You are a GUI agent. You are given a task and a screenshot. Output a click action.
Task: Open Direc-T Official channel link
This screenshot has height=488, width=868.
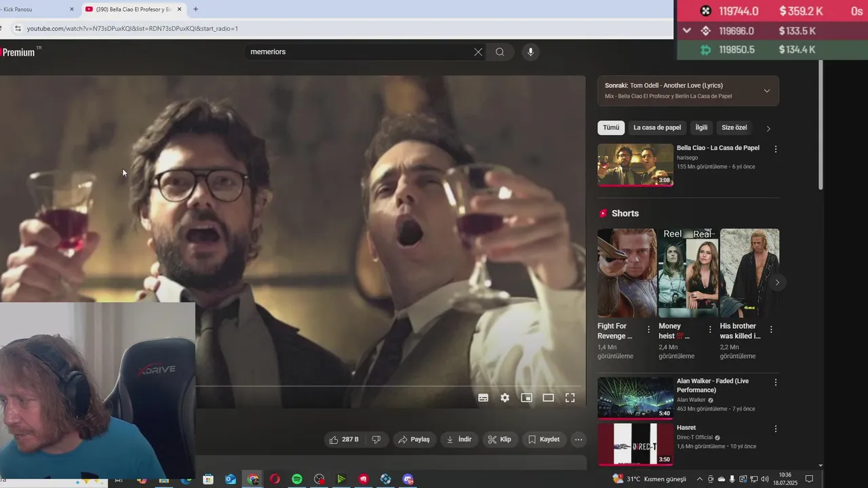694,438
